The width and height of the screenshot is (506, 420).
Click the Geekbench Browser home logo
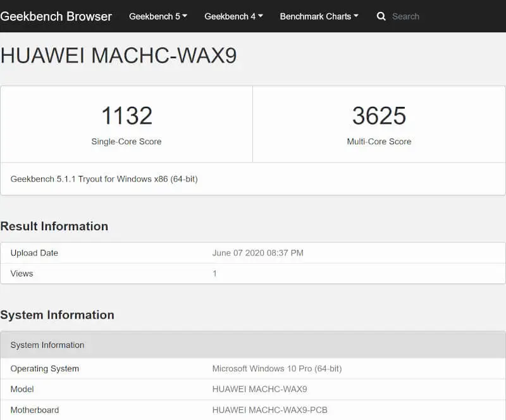(x=56, y=16)
